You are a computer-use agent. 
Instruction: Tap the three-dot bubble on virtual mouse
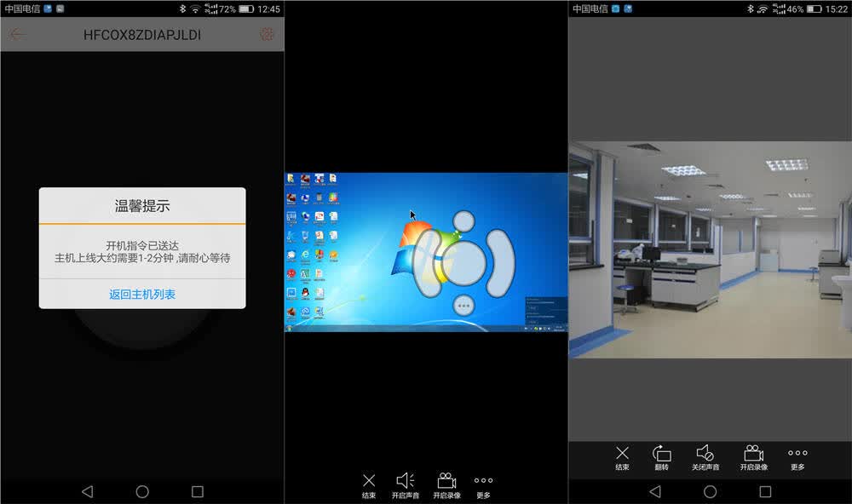[x=463, y=306]
